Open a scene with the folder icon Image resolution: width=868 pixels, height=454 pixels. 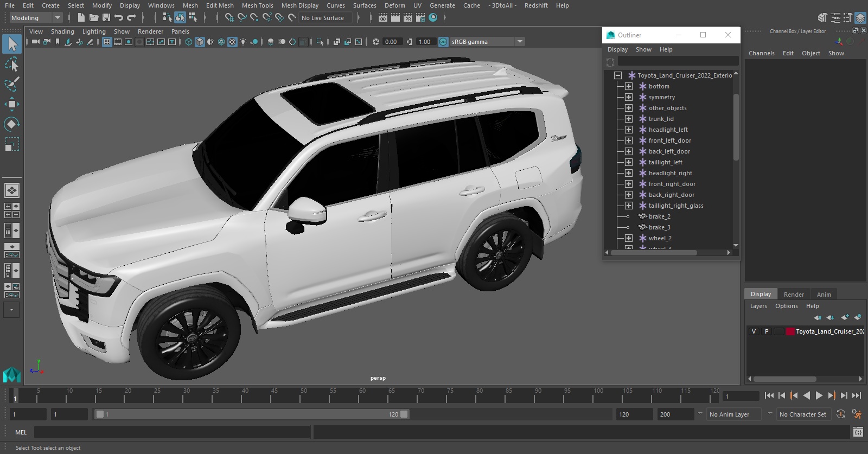click(93, 18)
